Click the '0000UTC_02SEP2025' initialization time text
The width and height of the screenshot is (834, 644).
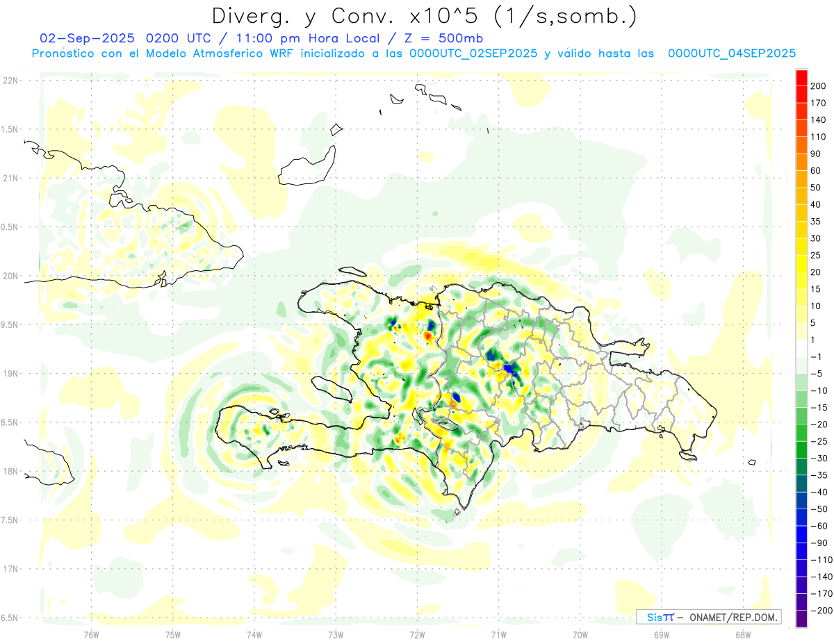473,53
